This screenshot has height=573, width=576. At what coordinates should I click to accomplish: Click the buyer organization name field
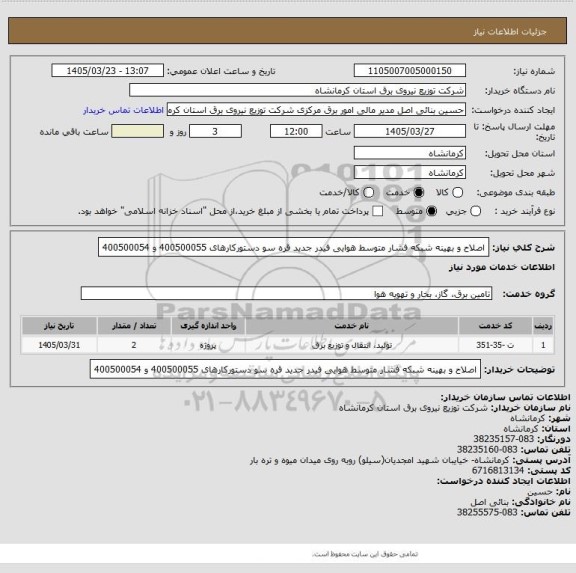298,90
